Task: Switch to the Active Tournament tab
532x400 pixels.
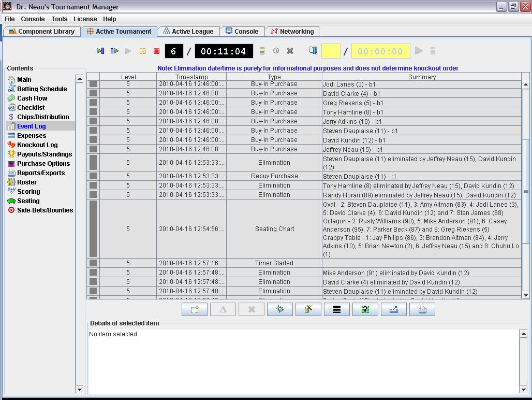Action: point(119,32)
